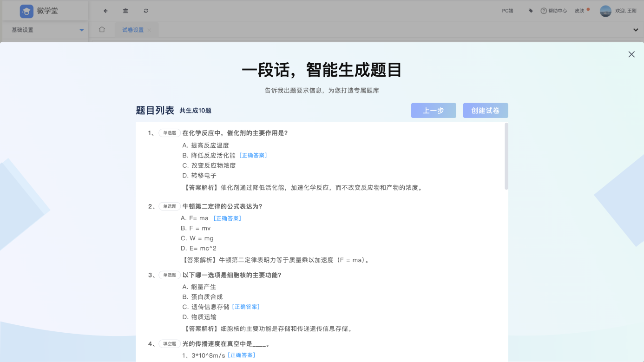Close the 试卷设置 tab
Viewport: 644px width, 362px height.
point(149,30)
